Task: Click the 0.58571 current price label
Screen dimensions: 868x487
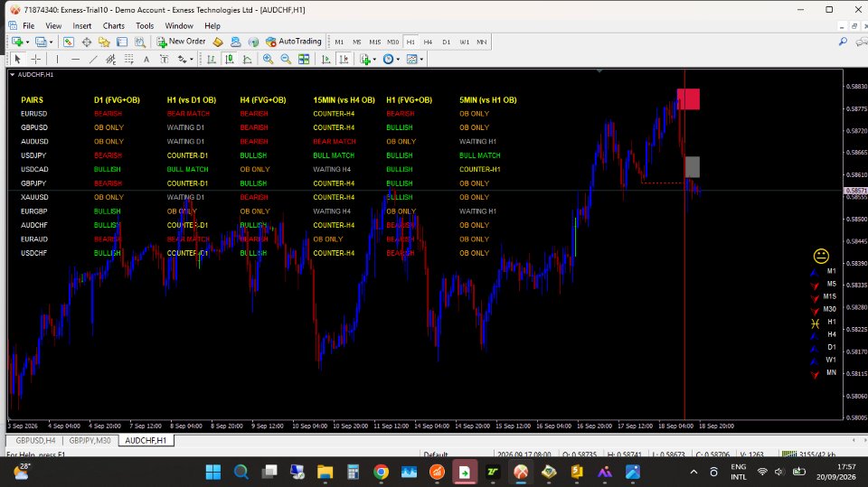Action: point(855,191)
